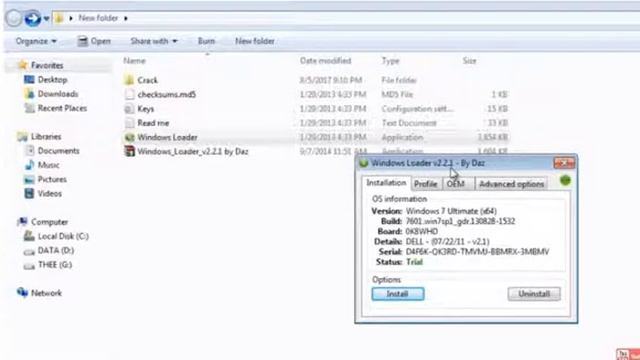Sort by the Date modified column header
The width and height of the screenshot is (640, 360).
pyautogui.click(x=325, y=61)
